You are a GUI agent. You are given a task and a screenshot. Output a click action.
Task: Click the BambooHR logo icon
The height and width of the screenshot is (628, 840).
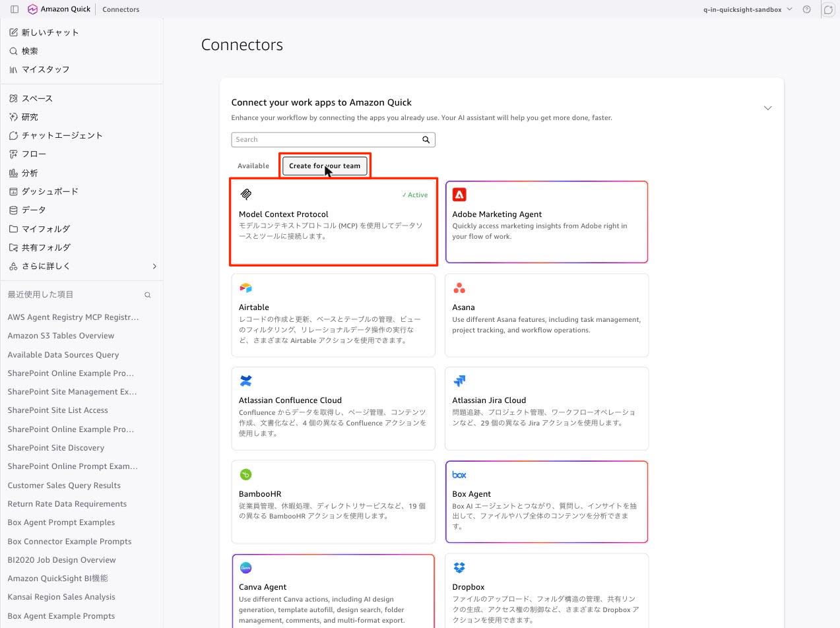tap(245, 474)
